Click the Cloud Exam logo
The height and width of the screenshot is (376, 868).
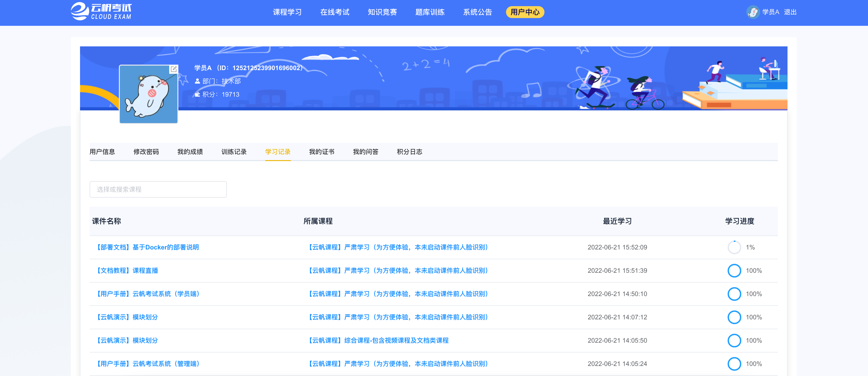point(101,11)
